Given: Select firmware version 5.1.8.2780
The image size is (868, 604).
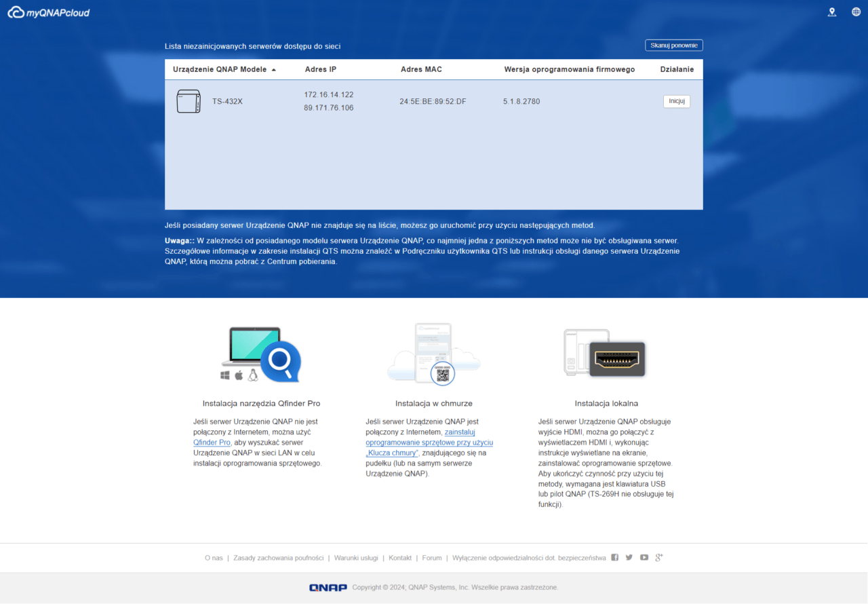Looking at the screenshot, I should click(x=521, y=102).
